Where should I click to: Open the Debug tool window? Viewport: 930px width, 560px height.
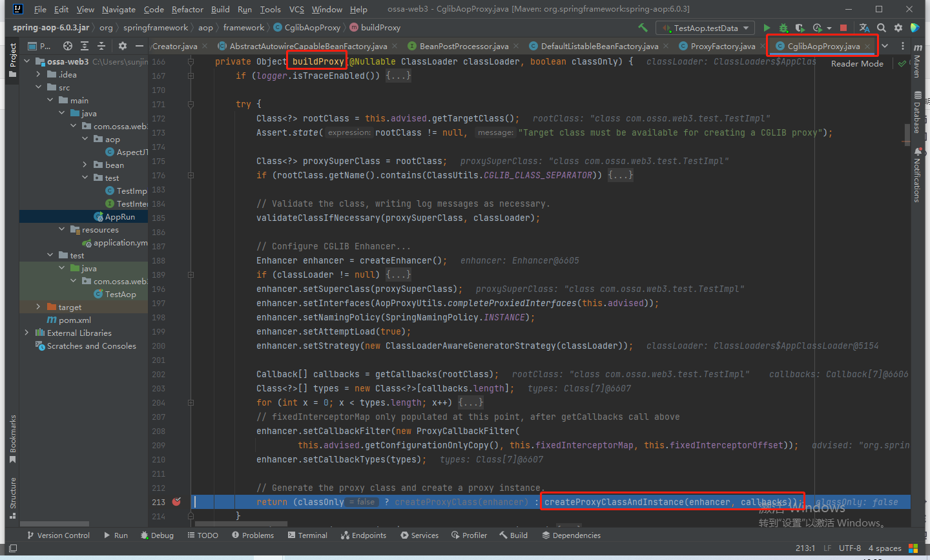click(x=157, y=535)
